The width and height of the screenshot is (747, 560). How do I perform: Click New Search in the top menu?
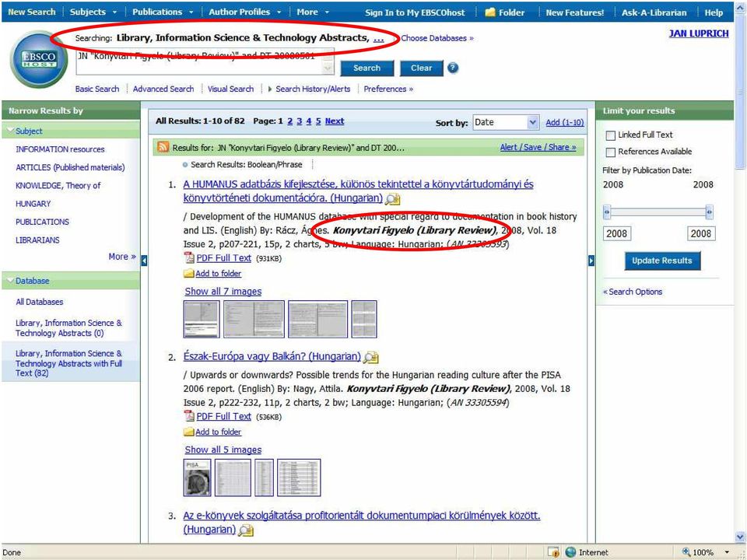point(31,12)
